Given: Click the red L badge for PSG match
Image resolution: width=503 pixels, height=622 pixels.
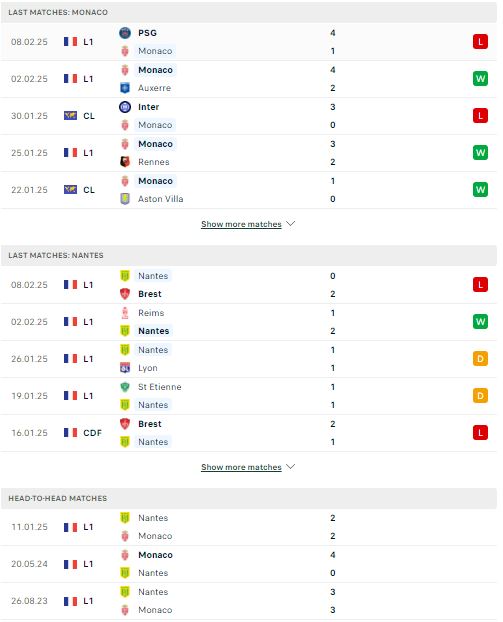Looking at the screenshot, I should [480, 42].
